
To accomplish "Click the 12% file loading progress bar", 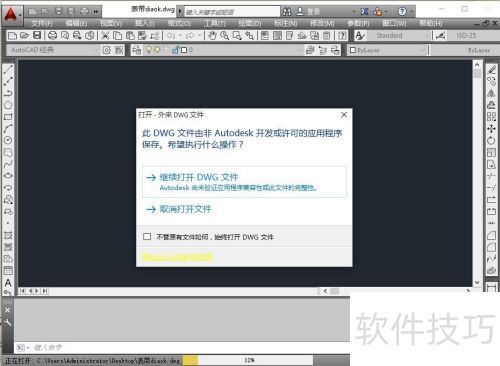I will [248, 360].
